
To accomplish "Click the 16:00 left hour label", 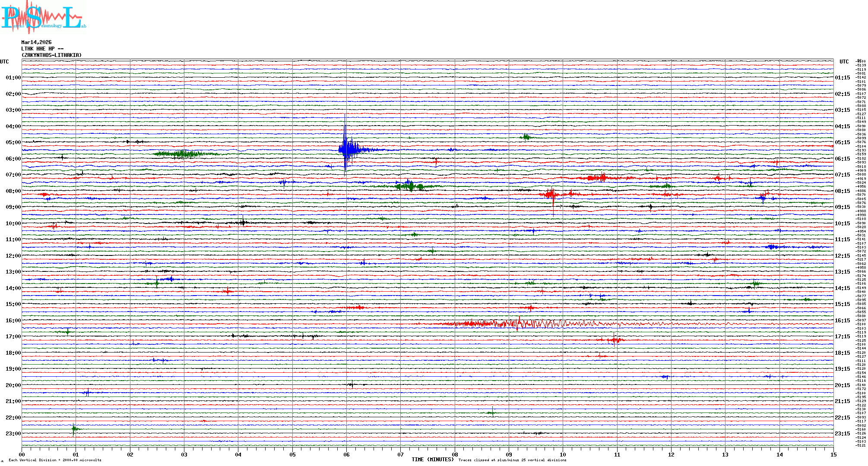I will point(13,321).
